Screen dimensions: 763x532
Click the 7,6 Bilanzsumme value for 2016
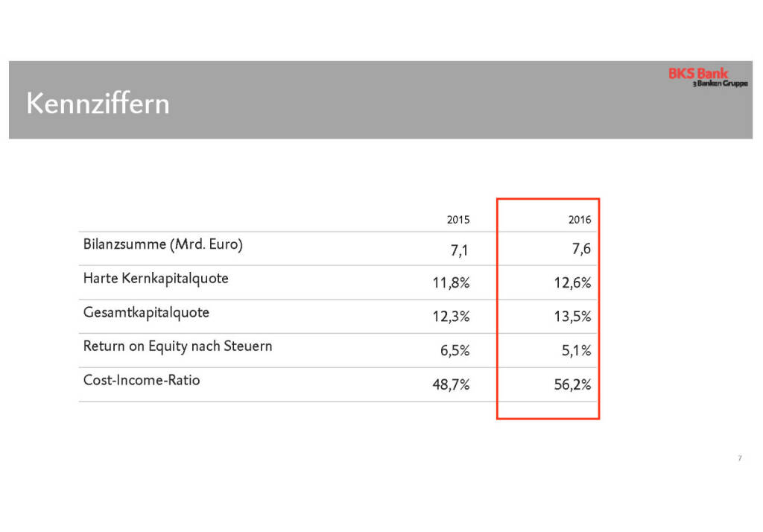click(x=581, y=250)
